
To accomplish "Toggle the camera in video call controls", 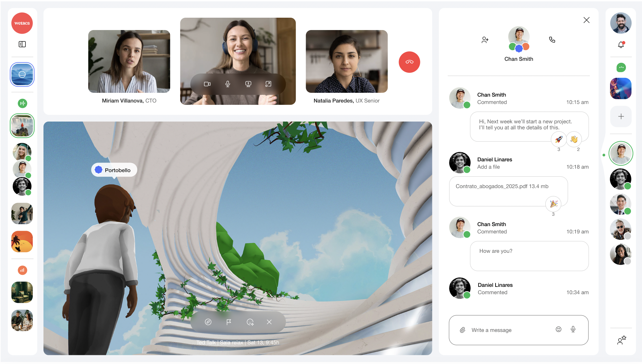I will (x=207, y=84).
